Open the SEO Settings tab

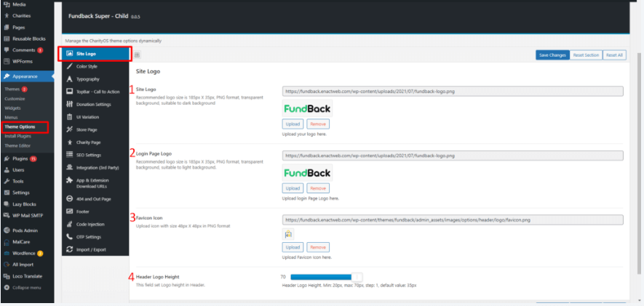95,155
